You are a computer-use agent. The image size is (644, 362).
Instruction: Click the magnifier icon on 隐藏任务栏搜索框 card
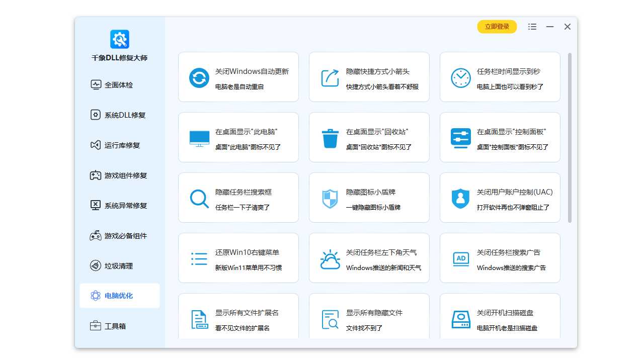point(199,198)
